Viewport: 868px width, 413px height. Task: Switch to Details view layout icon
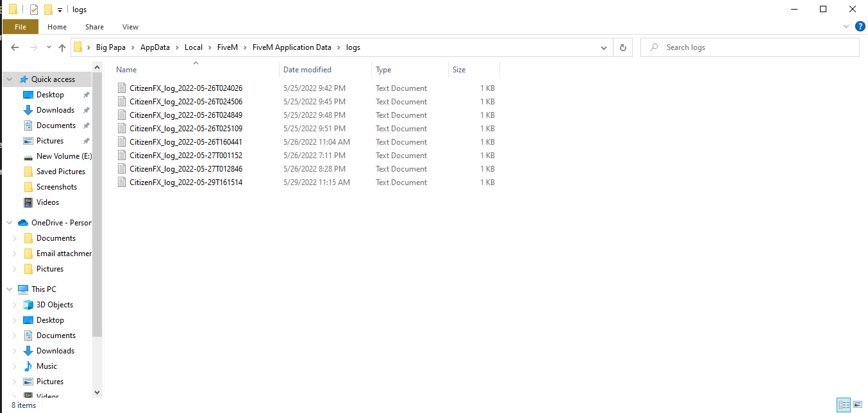(x=844, y=405)
